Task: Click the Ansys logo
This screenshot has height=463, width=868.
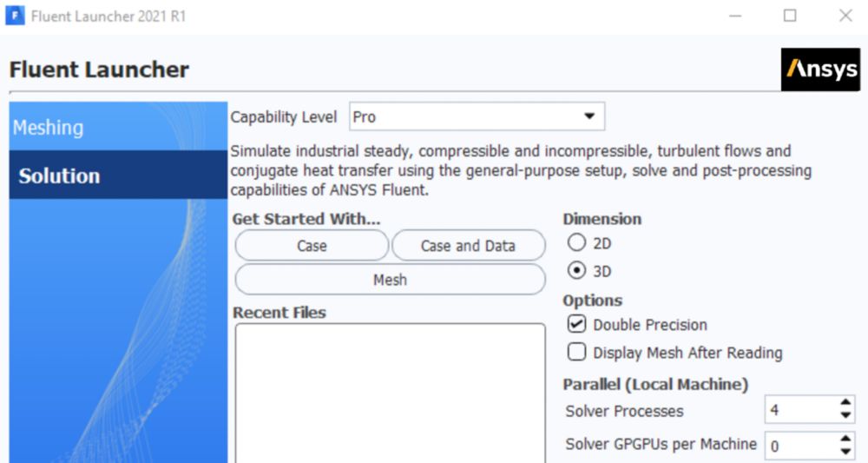Action: [x=820, y=69]
